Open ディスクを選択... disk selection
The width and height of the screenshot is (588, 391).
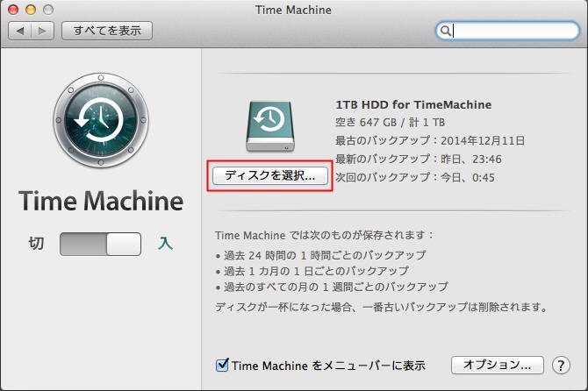click(x=270, y=175)
